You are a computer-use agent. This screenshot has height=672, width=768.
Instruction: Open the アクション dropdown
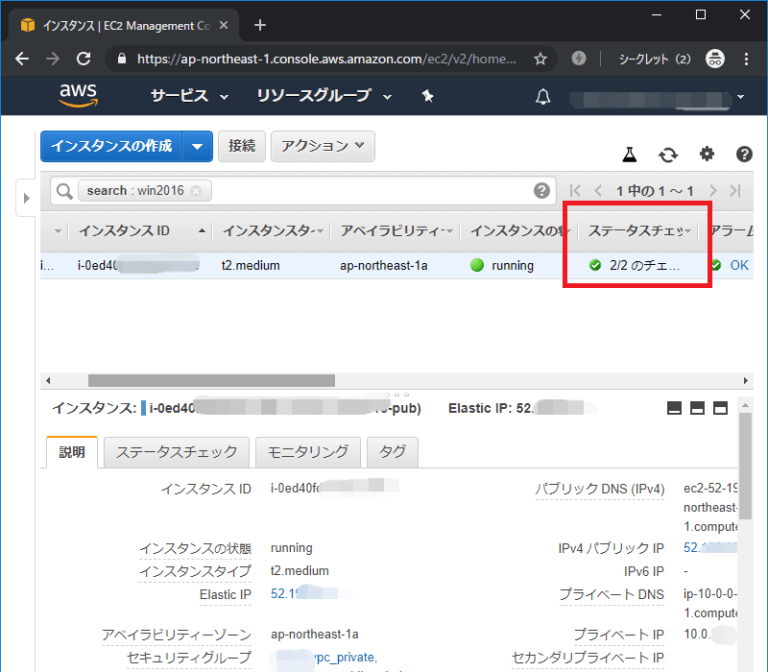[x=323, y=146]
